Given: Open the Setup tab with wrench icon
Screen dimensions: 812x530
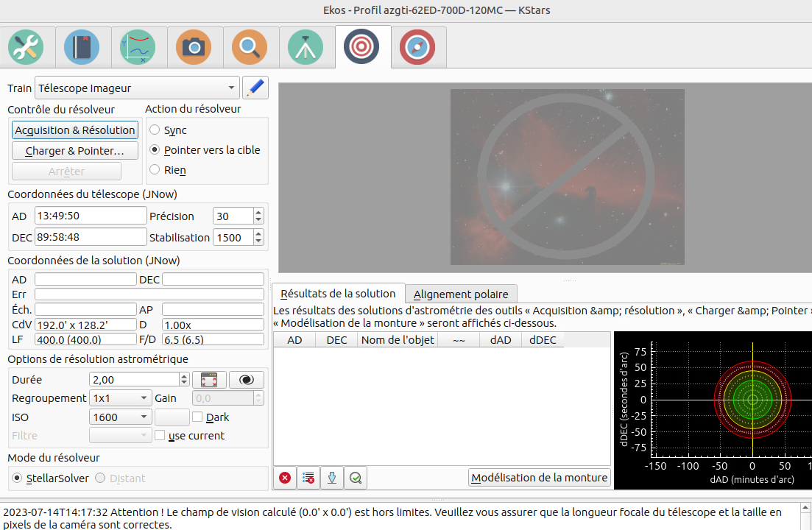Looking at the screenshot, I should click(26, 47).
